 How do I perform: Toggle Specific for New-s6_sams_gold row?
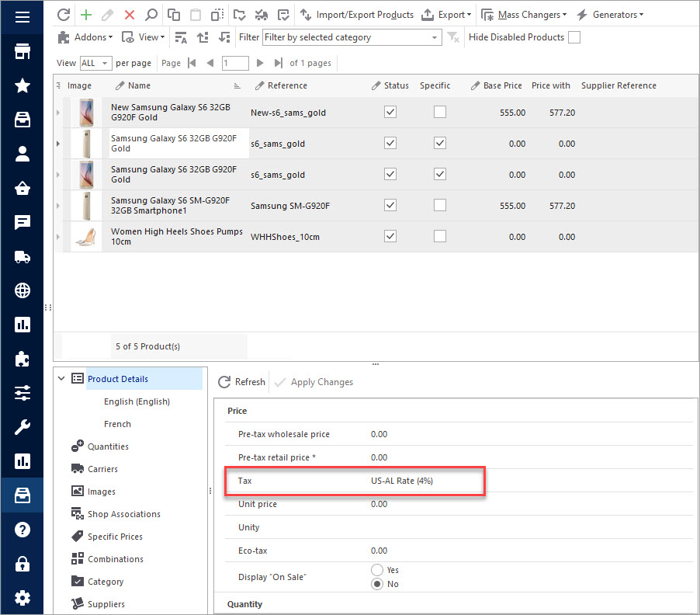pyautogui.click(x=440, y=112)
